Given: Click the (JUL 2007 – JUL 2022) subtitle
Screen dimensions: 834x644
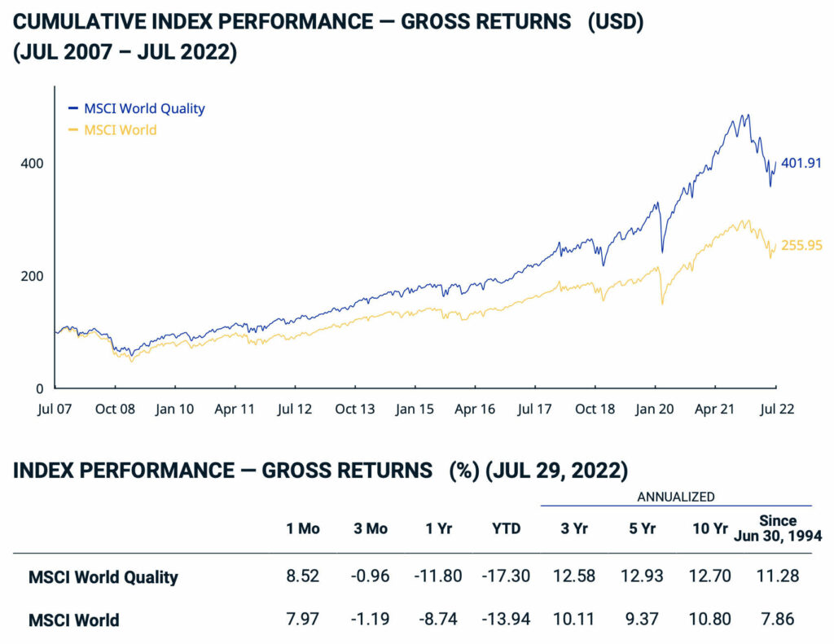Looking at the screenshot, I should [x=125, y=52].
